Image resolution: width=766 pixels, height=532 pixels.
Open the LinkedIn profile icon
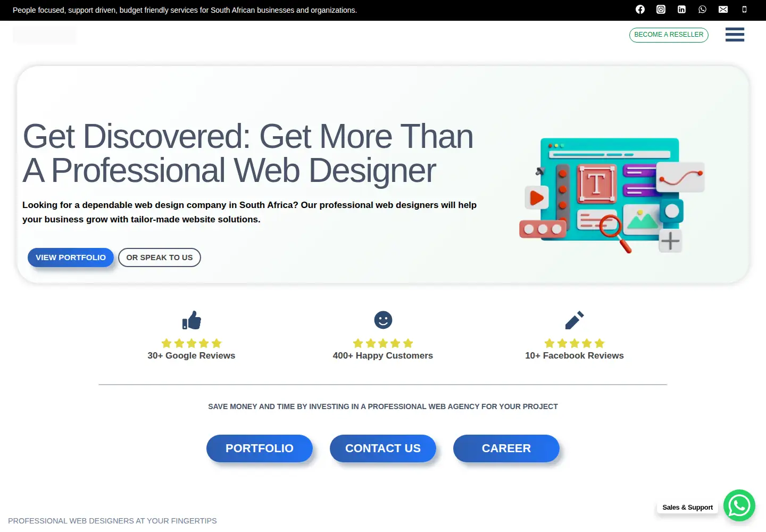click(681, 10)
